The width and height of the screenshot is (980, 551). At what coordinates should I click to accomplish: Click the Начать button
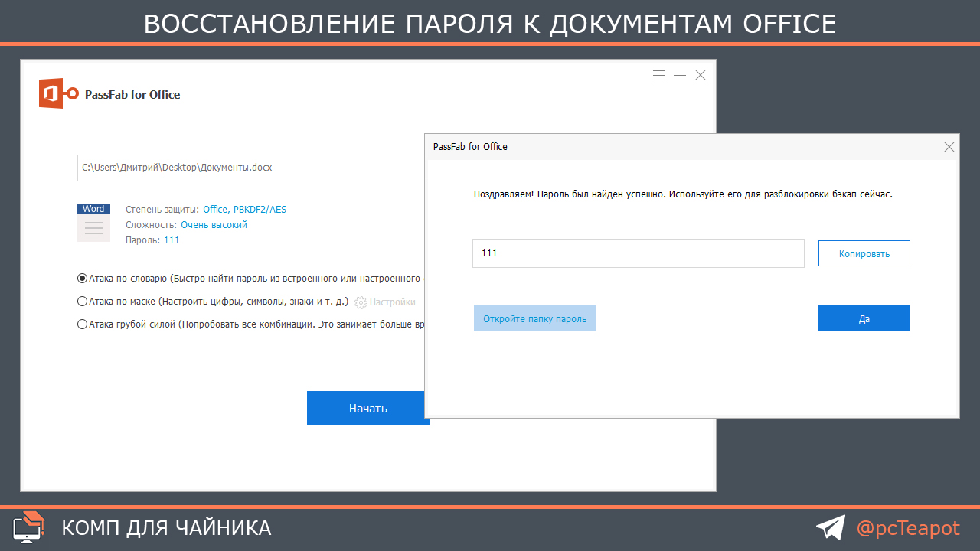tap(368, 408)
